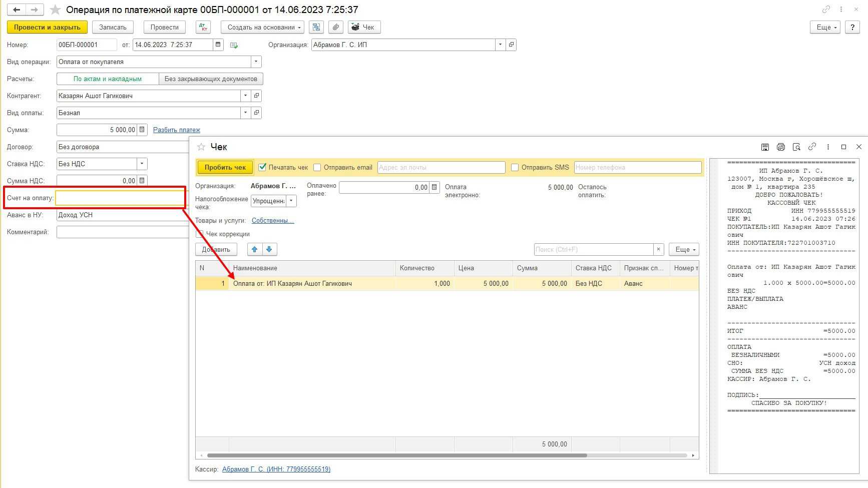Move row down with blue arrow

tap(269, 249)
